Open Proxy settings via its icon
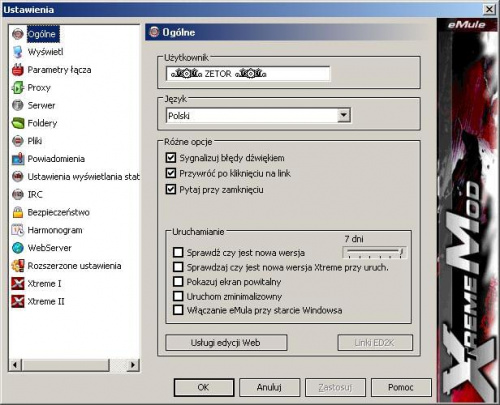Viewport: 500px width, 405px height. 18,88
